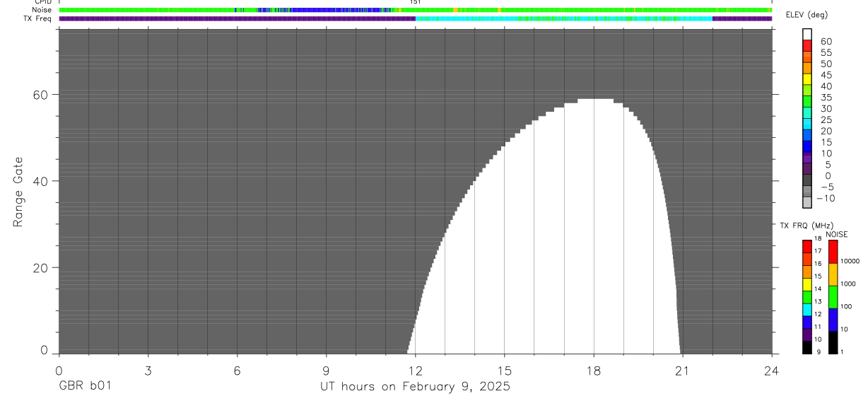This screenshot has width=868, height=401.
Task: Click the x-axis tick label "3"
Action: (148, 371)
